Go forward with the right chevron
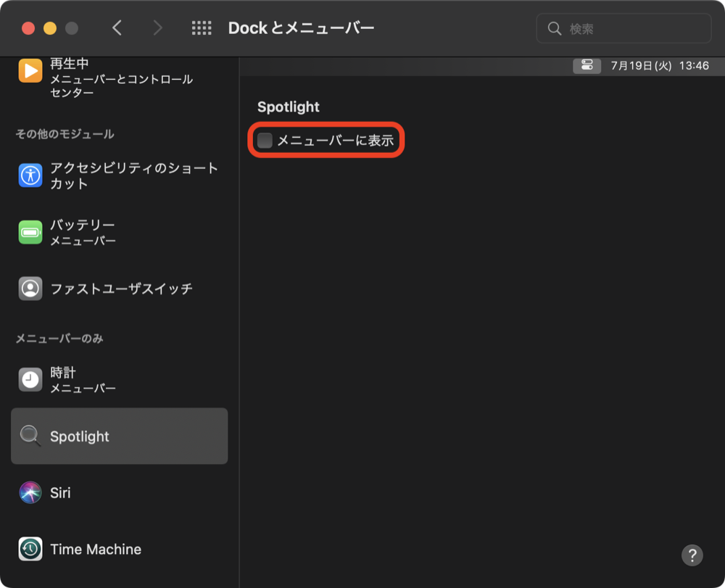The height and width of the screenshot is (588, 725). point(157,28)
